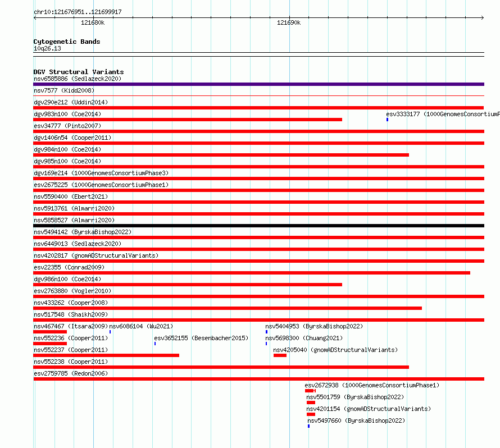Open nsv6086104 (Wu2021) variant label

(x=141, y=326)
